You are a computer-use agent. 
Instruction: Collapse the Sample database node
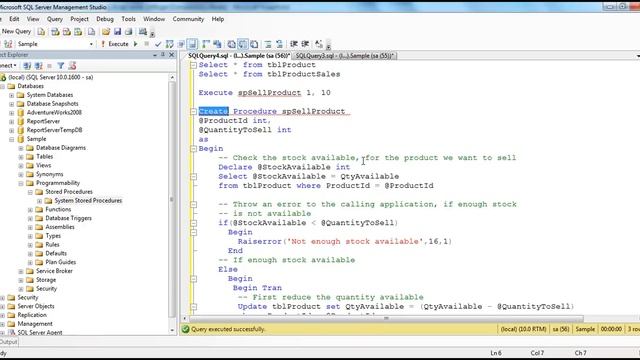point(11,139)
